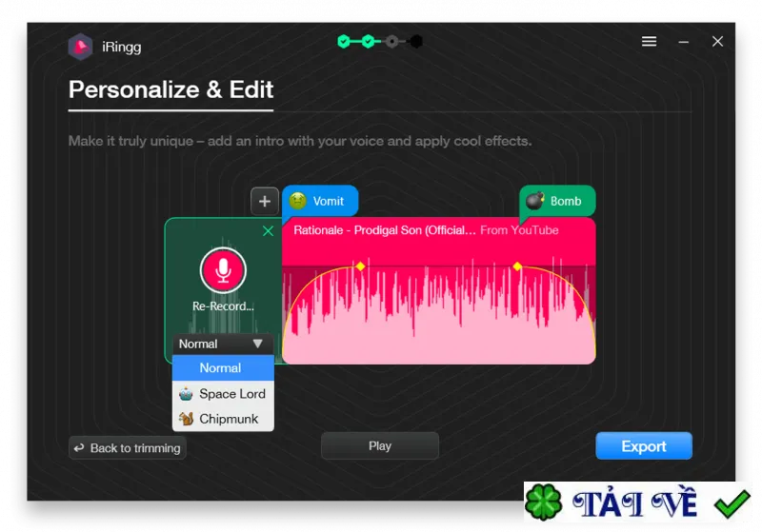Image resolution: width=762 pixels, height=532 pixels.
Task: Choose Space Lord voice effect
Action: click(x=223, y=394)
